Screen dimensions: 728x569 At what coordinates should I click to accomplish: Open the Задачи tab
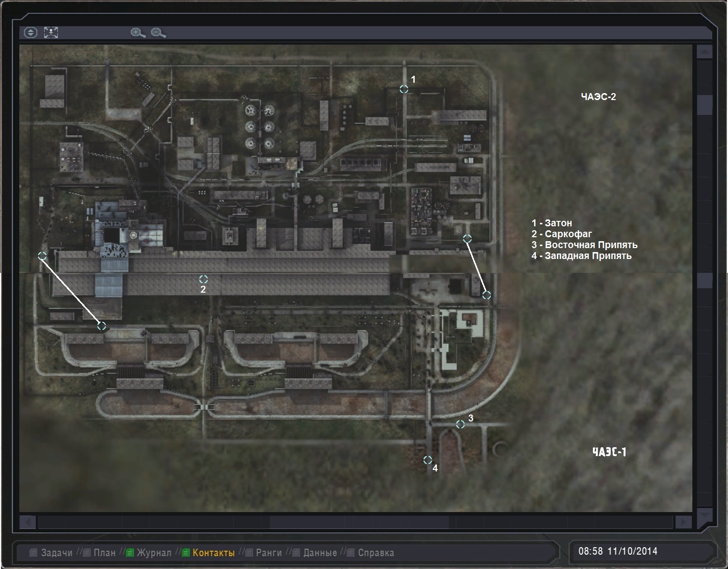pos(57,553)
